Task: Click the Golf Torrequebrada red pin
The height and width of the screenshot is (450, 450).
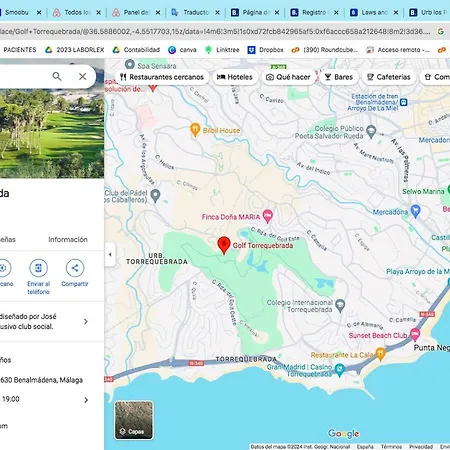Action: 224,245
